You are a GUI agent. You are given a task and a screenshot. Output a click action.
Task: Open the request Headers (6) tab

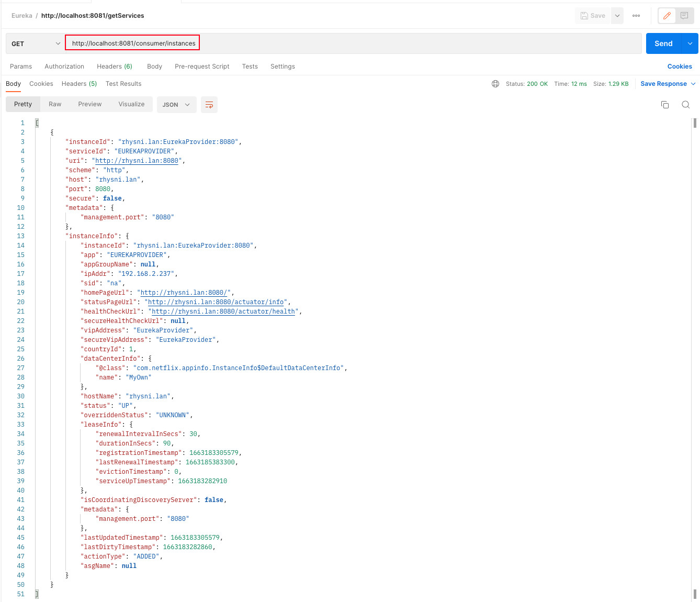pyautogui.click(x=115, y=66)
